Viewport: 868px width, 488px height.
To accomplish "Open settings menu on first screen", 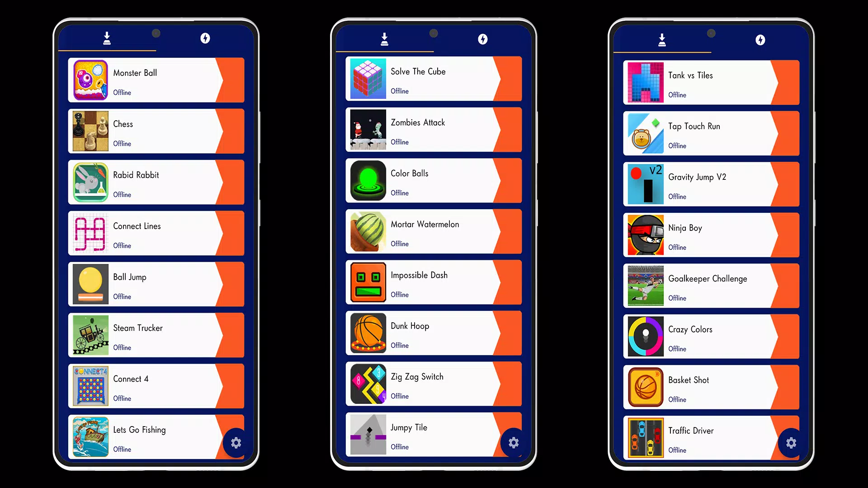I will tap(236, 442).
